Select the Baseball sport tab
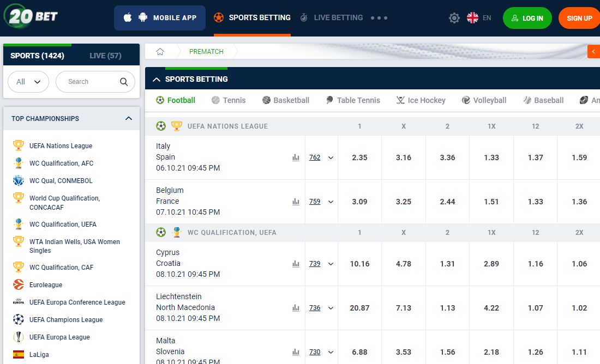 pyautogui.click(x=543, y=100)
